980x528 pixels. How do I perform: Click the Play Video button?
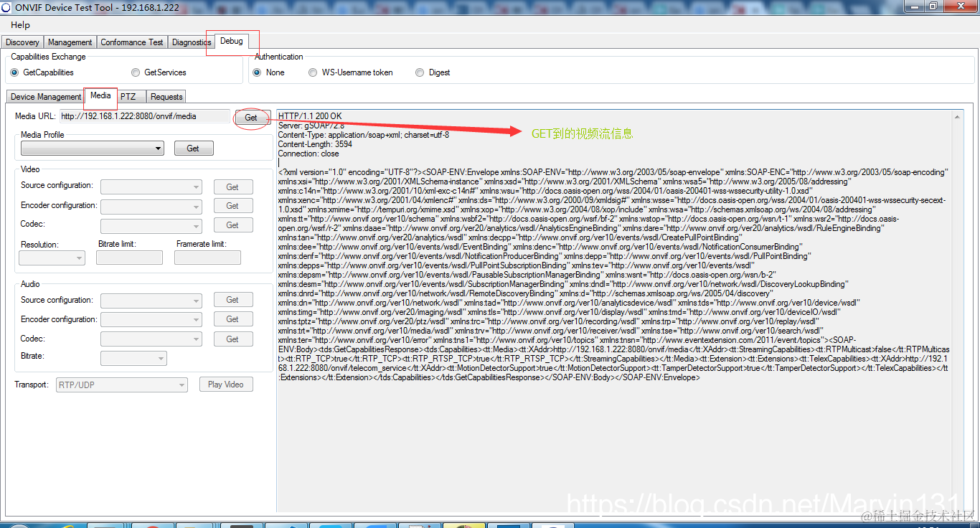pos(225,385)
